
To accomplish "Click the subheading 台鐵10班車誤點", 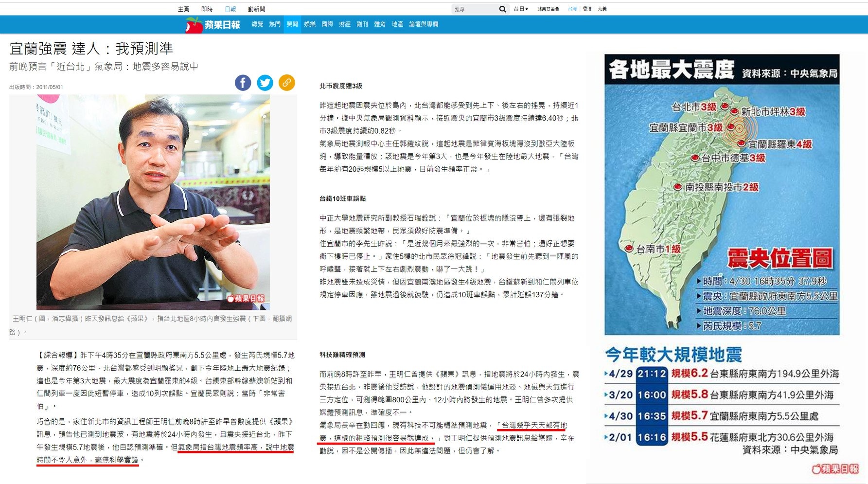I will [343, 199].
